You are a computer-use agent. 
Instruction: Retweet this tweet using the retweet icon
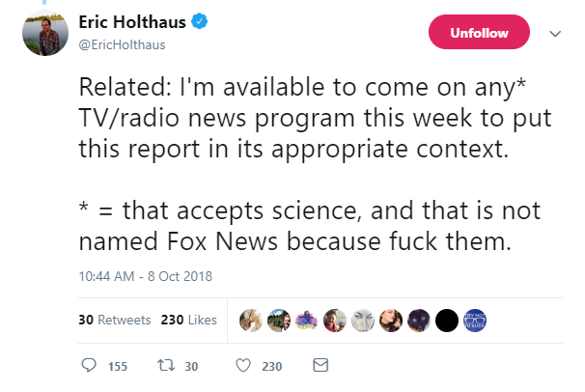click(x=166, y=366)
